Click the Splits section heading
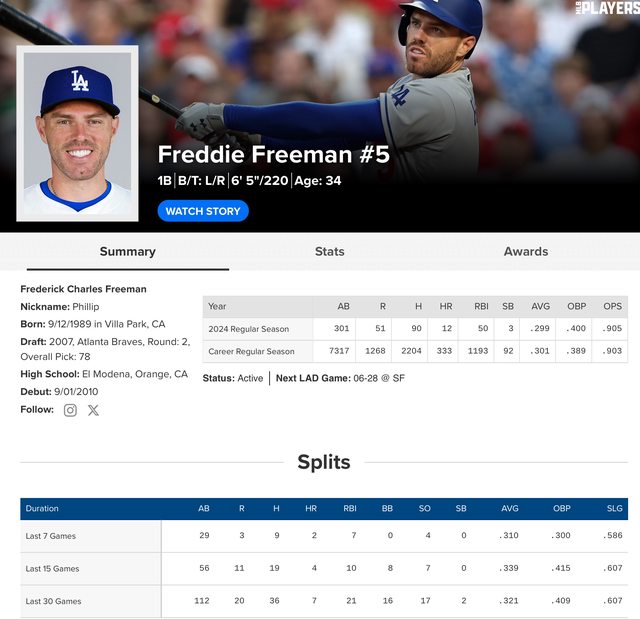 pyautogui.click(x=324, y=462)
